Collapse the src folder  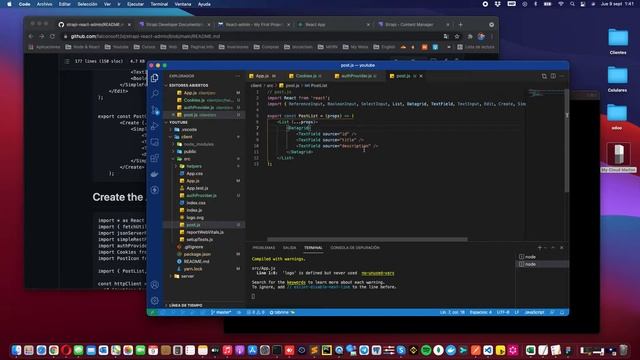(187, 159)
